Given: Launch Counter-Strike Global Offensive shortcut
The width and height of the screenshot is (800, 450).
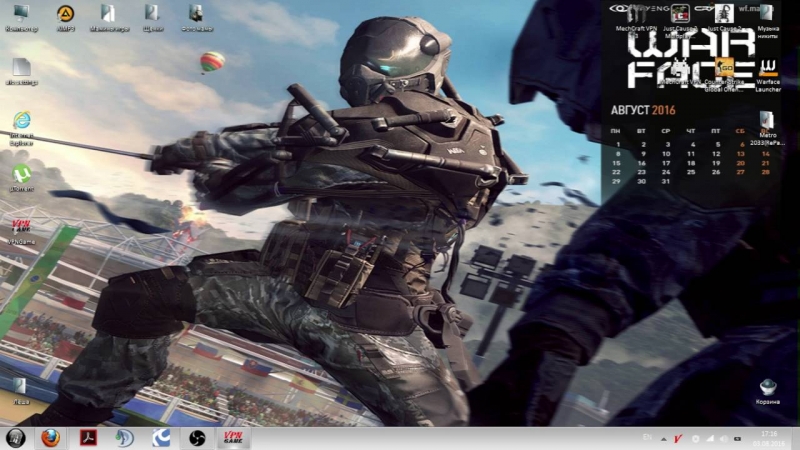Looking at the screenshot, I should point(724,75).
